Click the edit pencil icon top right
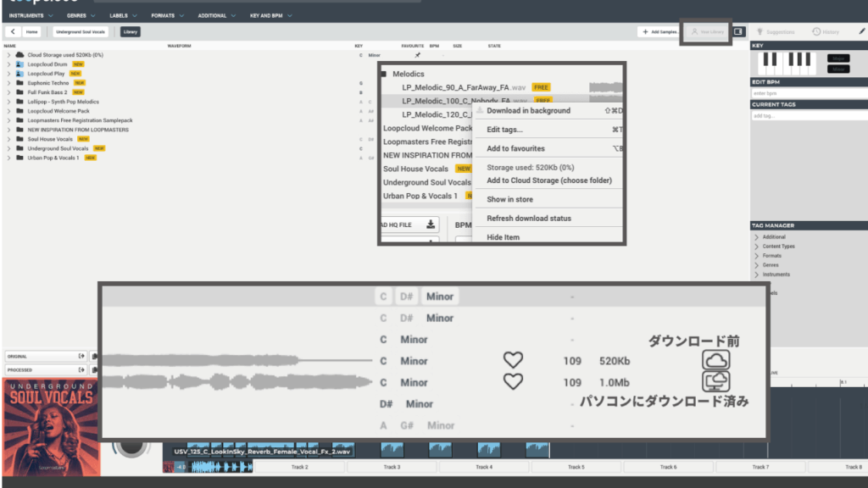868x488 pixels. point(861,30)
